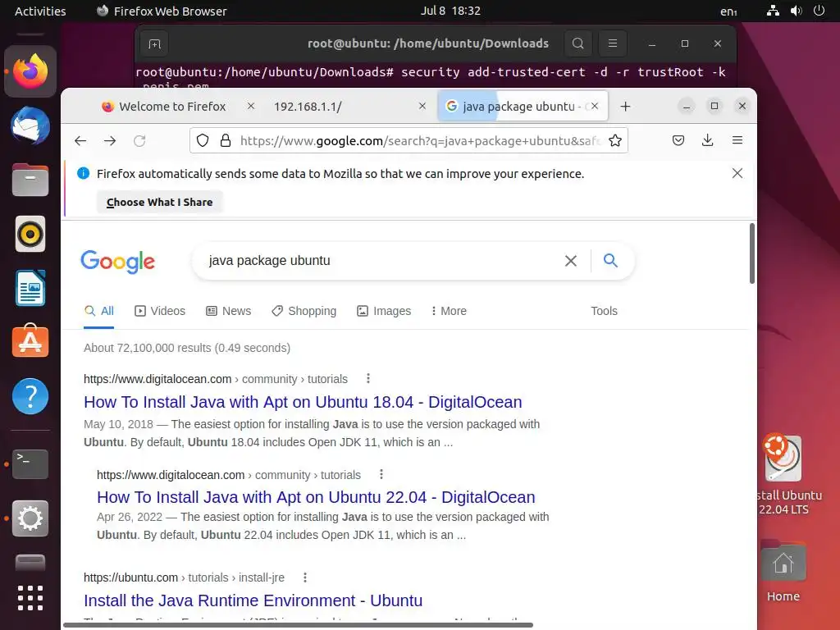The image size is (840, 630).
Task: Open the system power menu icon
Action: point(819,11)
